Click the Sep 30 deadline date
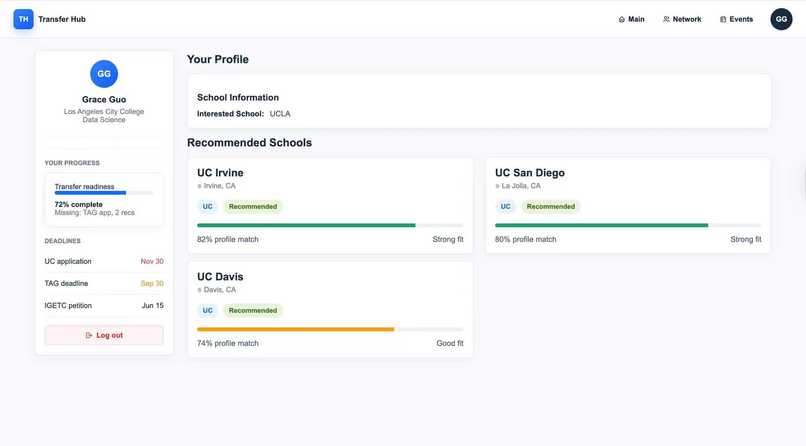 [152, 283]
